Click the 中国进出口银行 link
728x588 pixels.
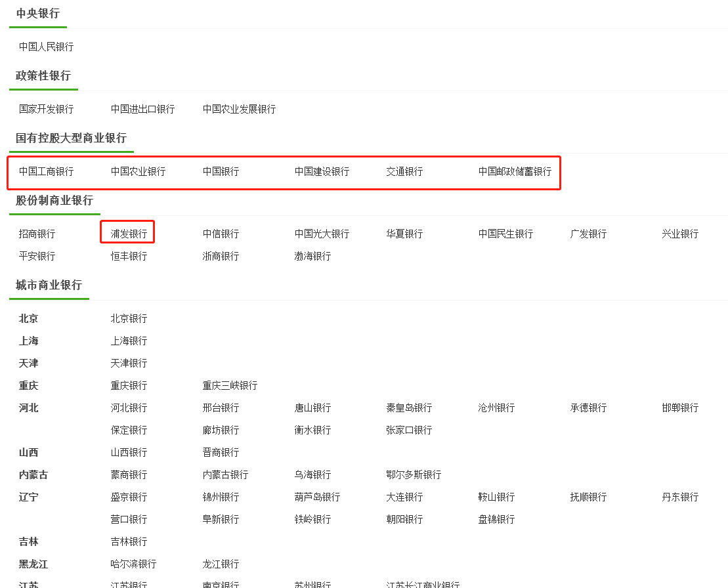point(142,109)
